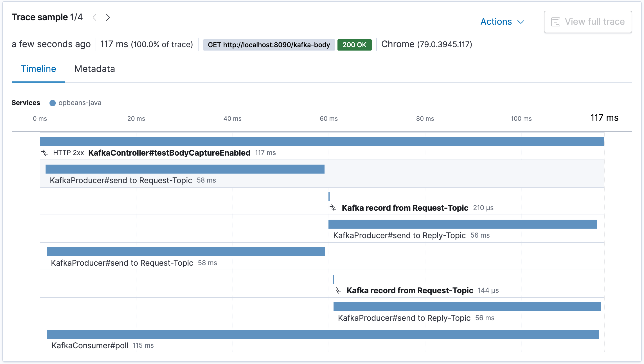Image resolution: width=644 pixels, height=364 pixels.
Task: Select the opbeans-java service color dot
Action: pyautogui.click(x=52, y=103)
